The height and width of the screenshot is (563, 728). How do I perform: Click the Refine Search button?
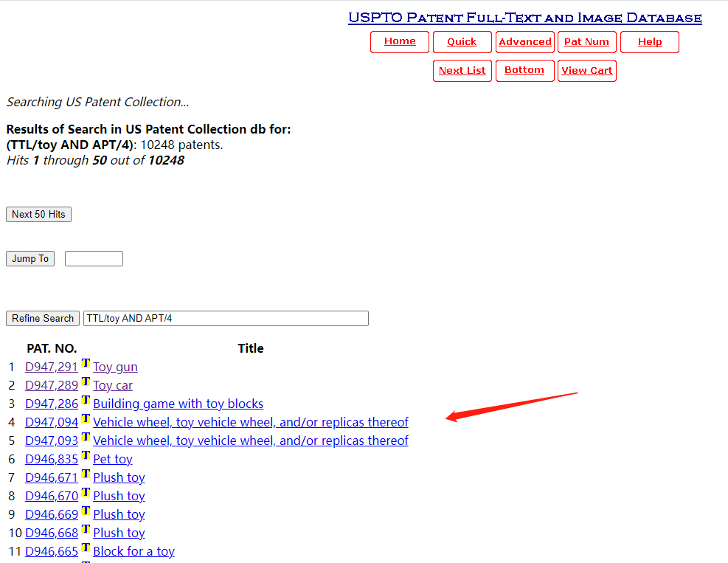tap(43, 318)
